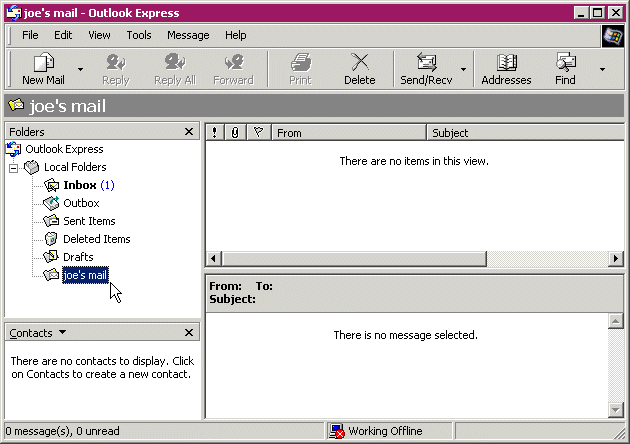Click the Send/Recv toolbar button
The image size is (630, 444).
click(x=426, y=69)
